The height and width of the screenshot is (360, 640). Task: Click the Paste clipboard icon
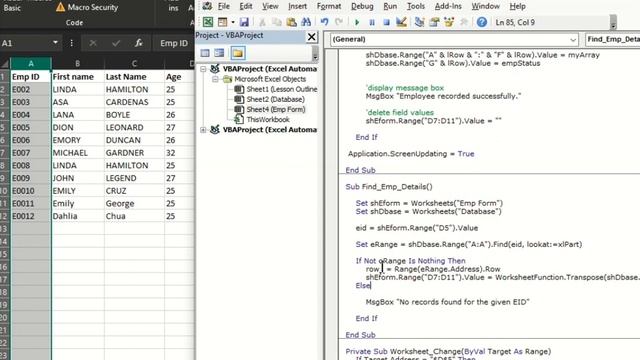(x=291, y=22)
